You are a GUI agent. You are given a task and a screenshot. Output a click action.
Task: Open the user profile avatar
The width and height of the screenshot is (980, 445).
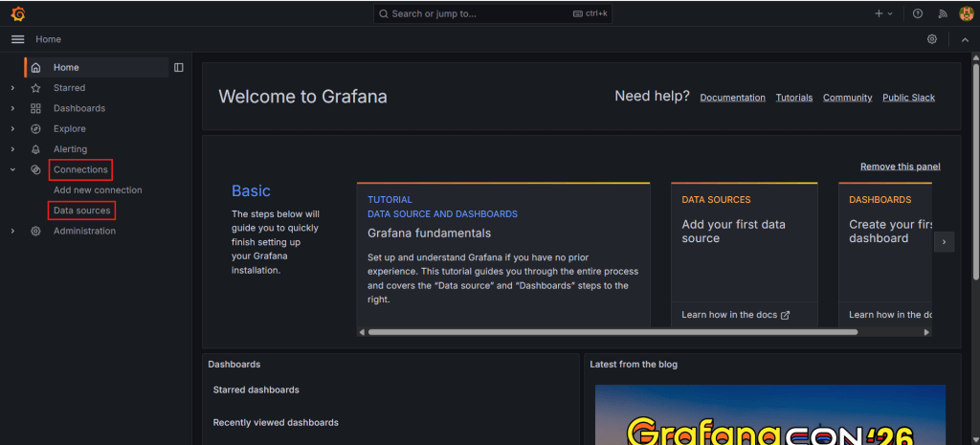(x=966, y=13)
